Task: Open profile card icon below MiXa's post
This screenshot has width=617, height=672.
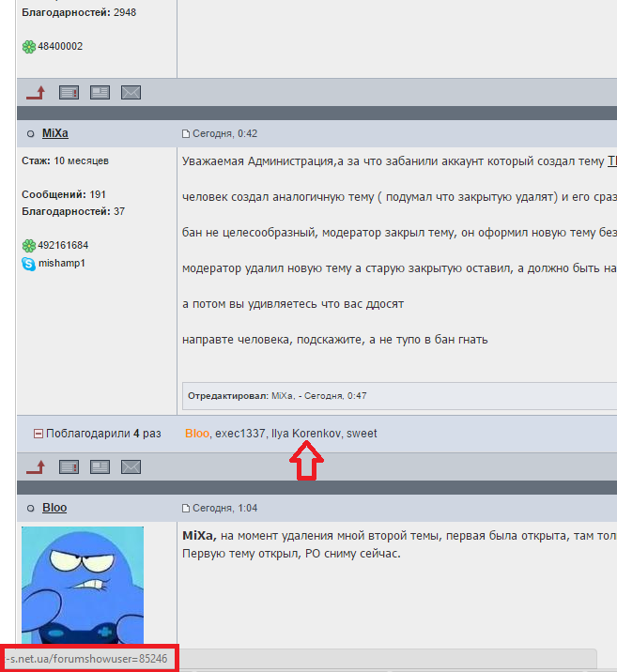Action: [x=100, y=467]
